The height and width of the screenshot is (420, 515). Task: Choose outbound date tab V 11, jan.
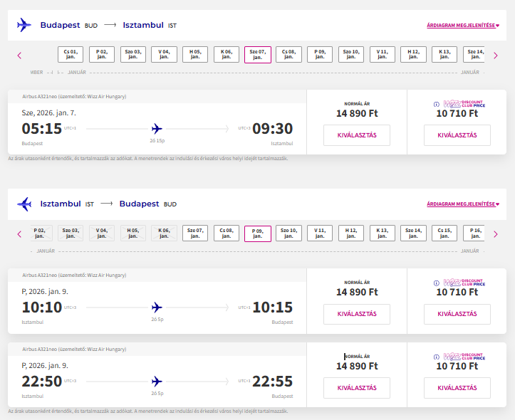coord(383,55)
